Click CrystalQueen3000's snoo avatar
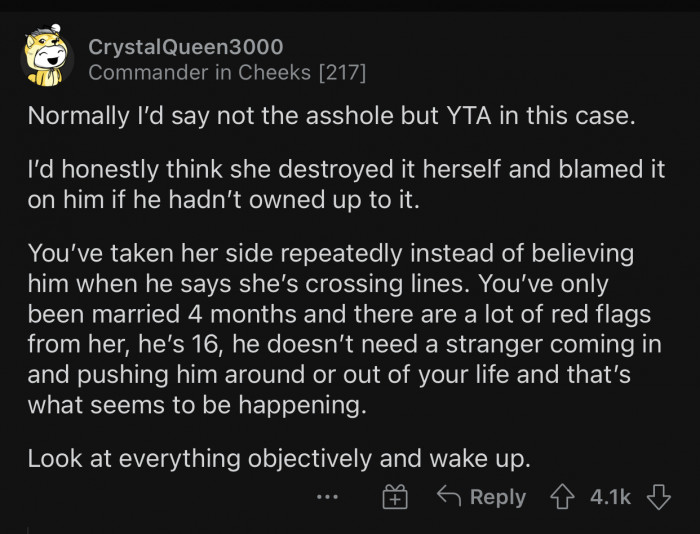The width and height of the screenshot is (700, 534). (46, 59)
